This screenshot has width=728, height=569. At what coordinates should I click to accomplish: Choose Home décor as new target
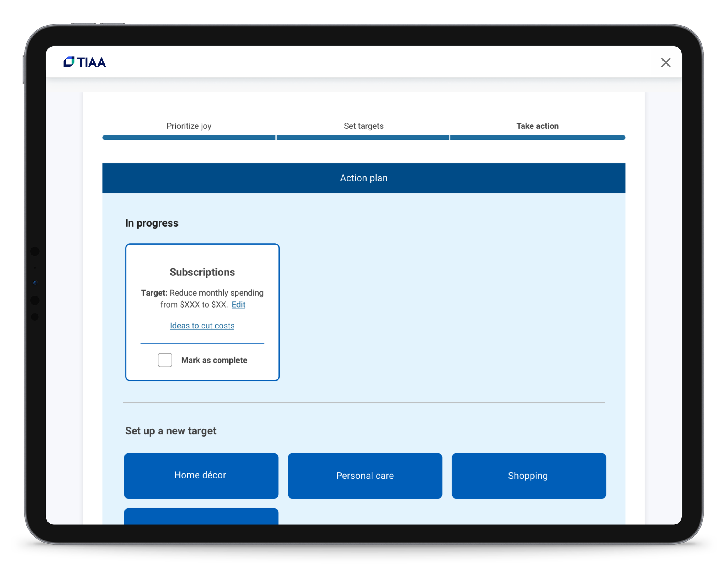(x=201, y=475)
